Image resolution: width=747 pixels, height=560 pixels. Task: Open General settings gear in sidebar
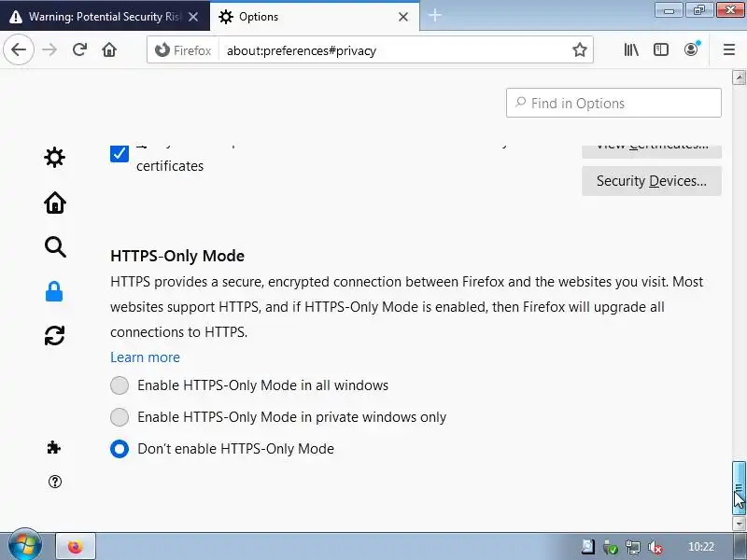pyautogui.click(x=54, y=157)
